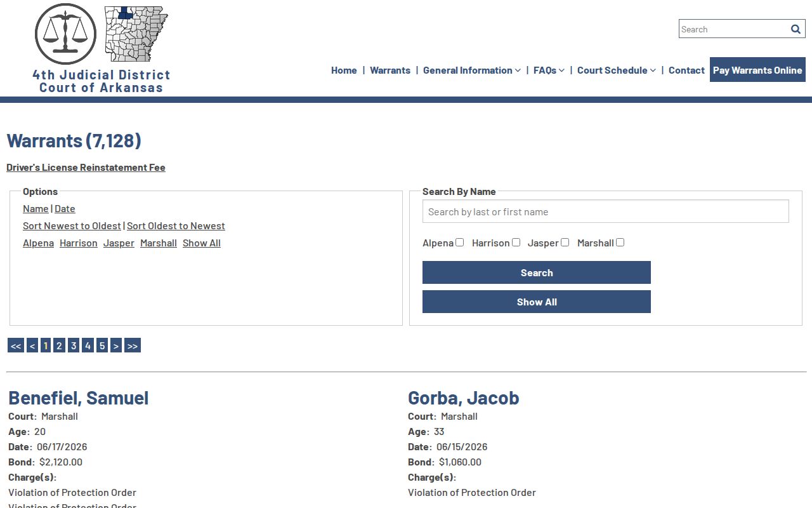This screenshot has width=812, height=508.
Task: Open the Court Schedule dropdown
Action: click(617, 70)
